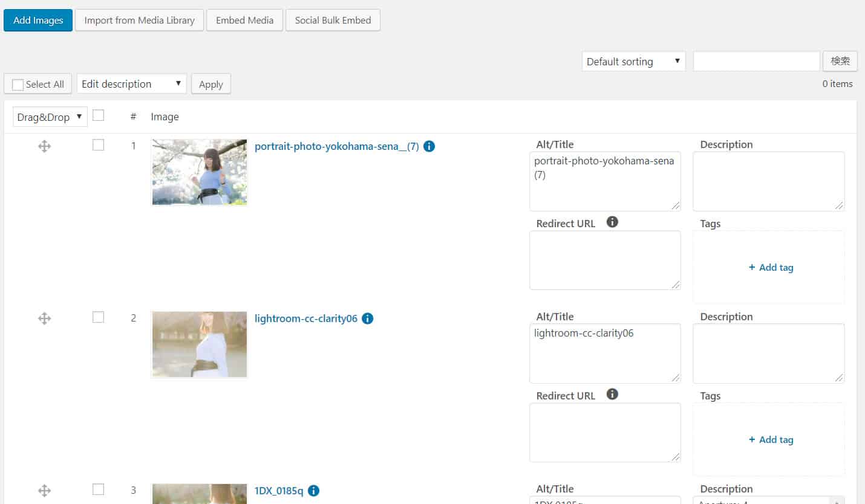Screen dimensions: 865x504
Task: Expand the Edit description bulk action dropdown
Action: click(x=131, y=84)
